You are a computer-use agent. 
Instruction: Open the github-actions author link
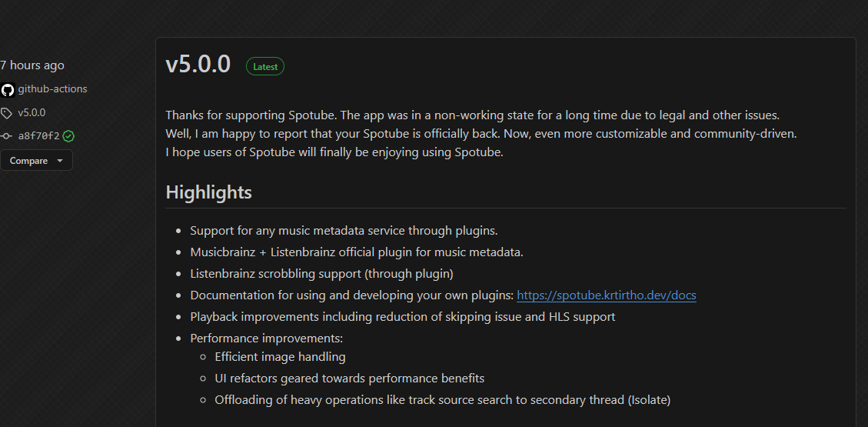point(52,89)
